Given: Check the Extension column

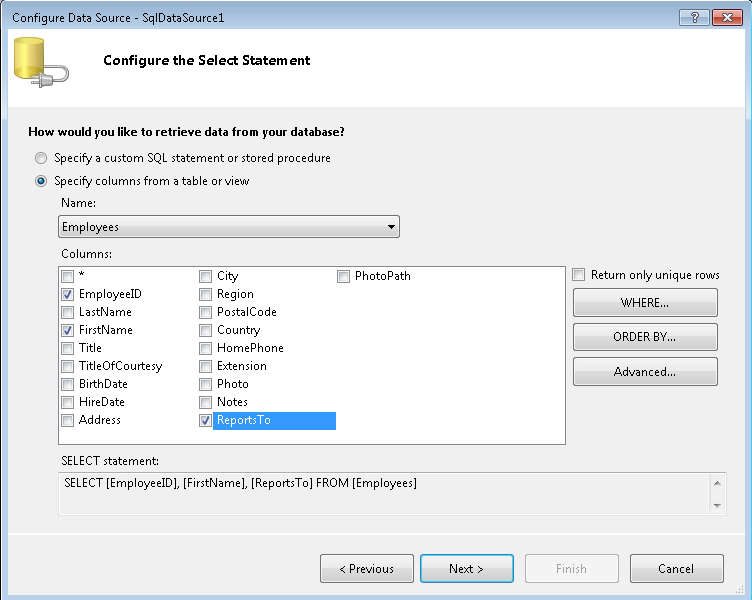Looking at the screenshot, I should point(205,366).
